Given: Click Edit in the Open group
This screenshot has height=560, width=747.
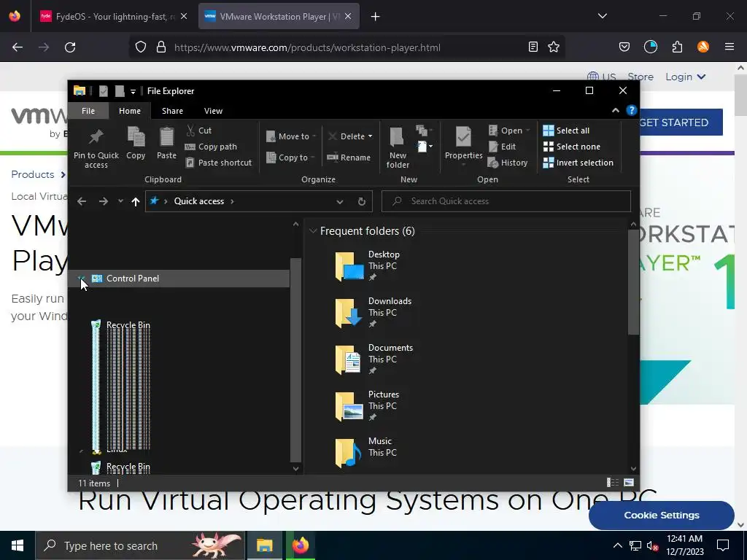Looking at the screenshot, I should point(503,147).
